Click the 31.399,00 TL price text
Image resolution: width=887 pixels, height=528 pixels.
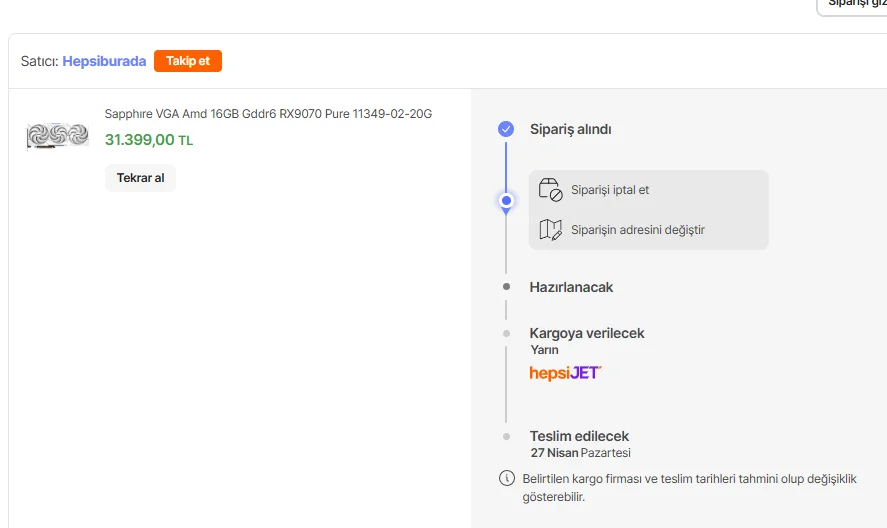149,140
